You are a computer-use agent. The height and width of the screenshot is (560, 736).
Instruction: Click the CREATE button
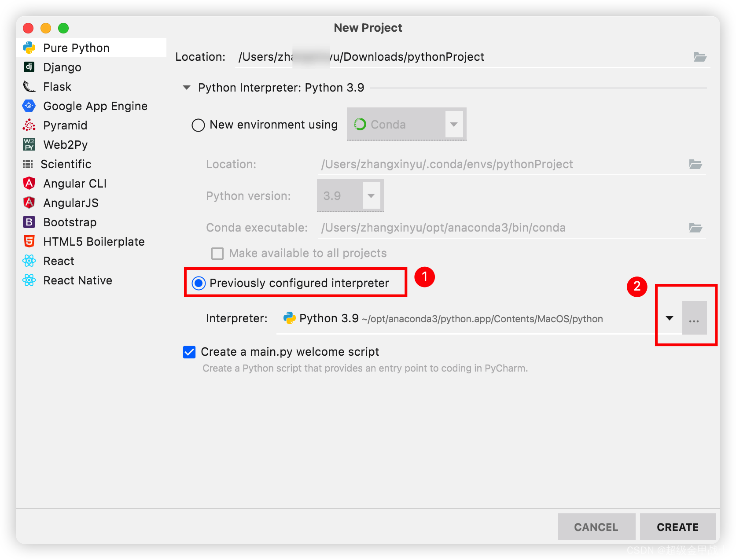(677, 527)
